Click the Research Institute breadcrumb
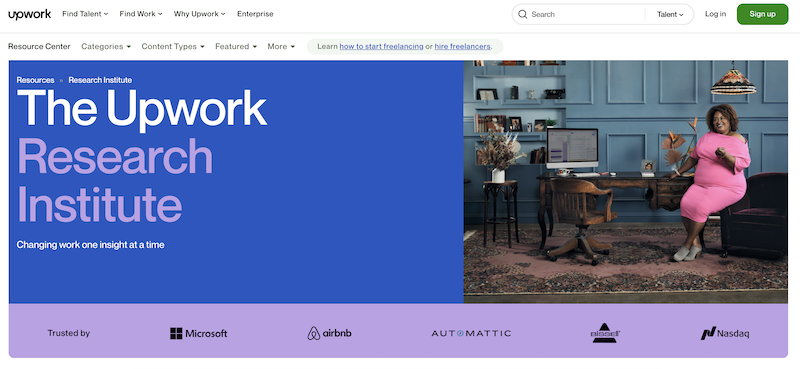 100,80
